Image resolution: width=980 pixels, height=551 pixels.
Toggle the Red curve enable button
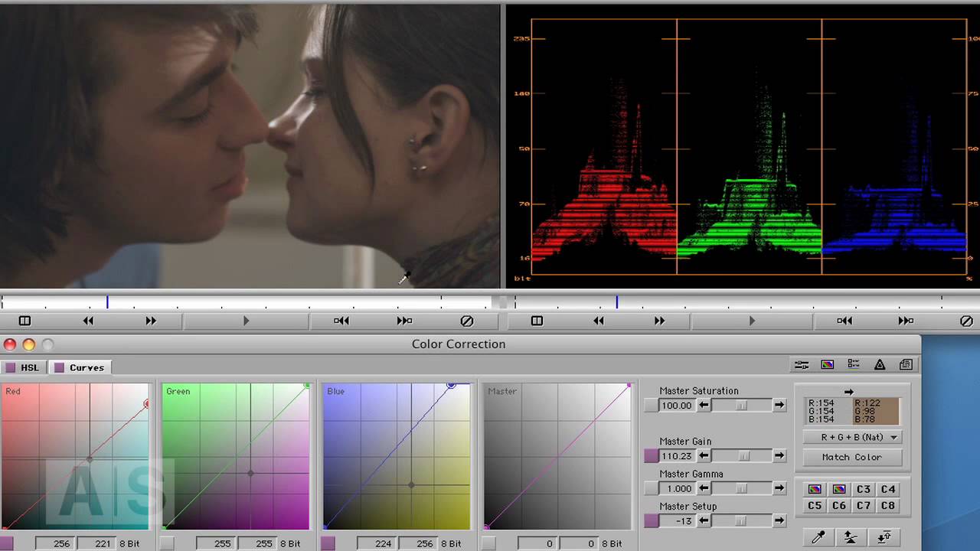click(7, 543)
